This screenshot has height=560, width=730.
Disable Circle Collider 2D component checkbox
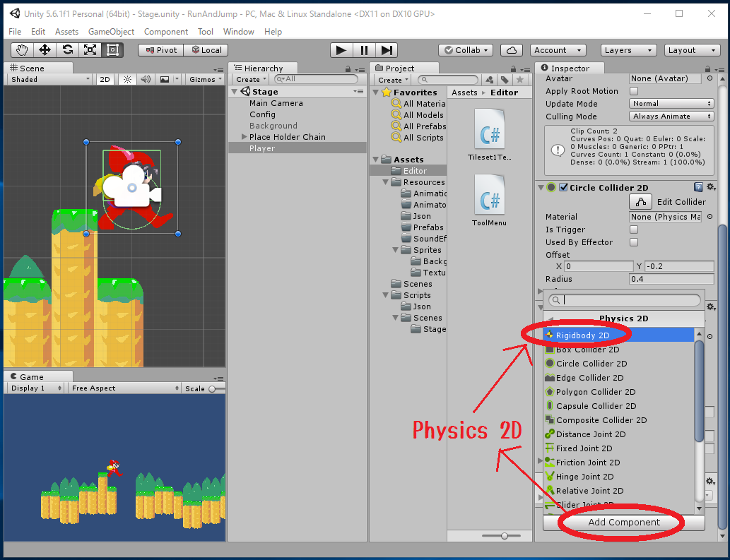point(563,187)
